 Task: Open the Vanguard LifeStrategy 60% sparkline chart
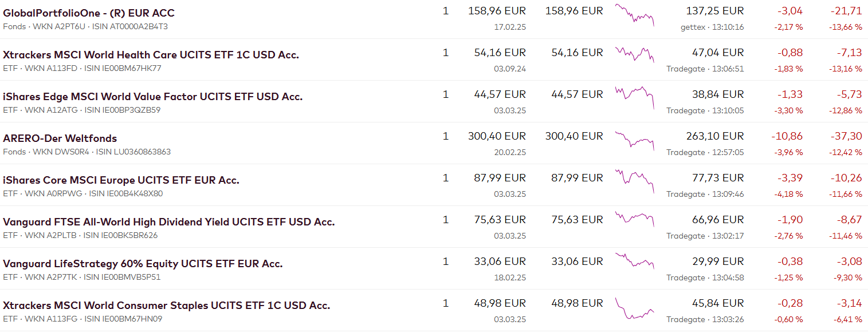[x=634, y=260]
